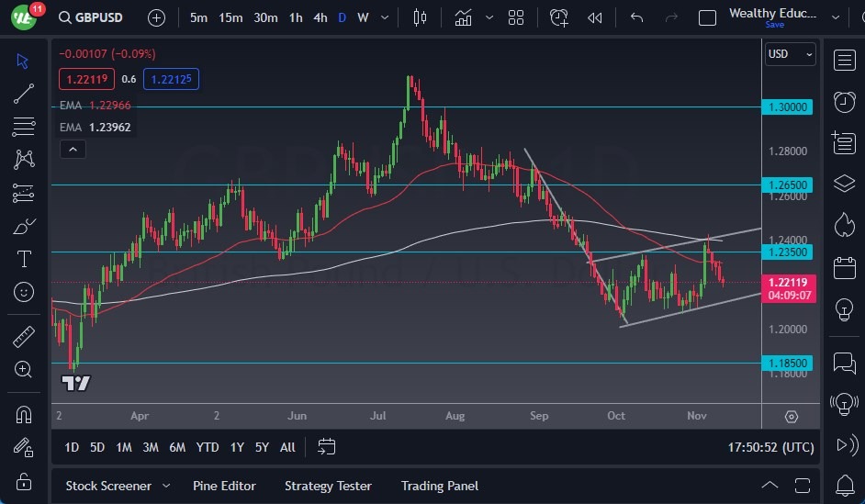Open the bar replay tool
865x504 pixels.
click(595, 17)
